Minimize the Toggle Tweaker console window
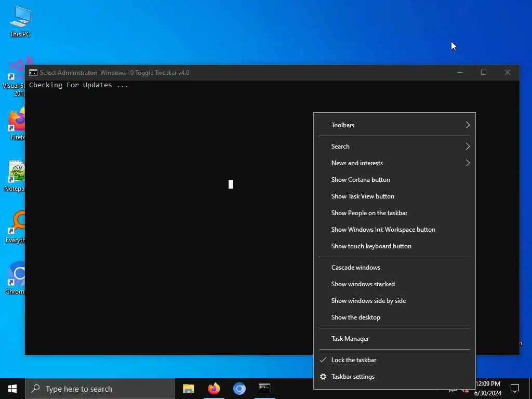Screen dimensions: 532x399 [460, 73]
